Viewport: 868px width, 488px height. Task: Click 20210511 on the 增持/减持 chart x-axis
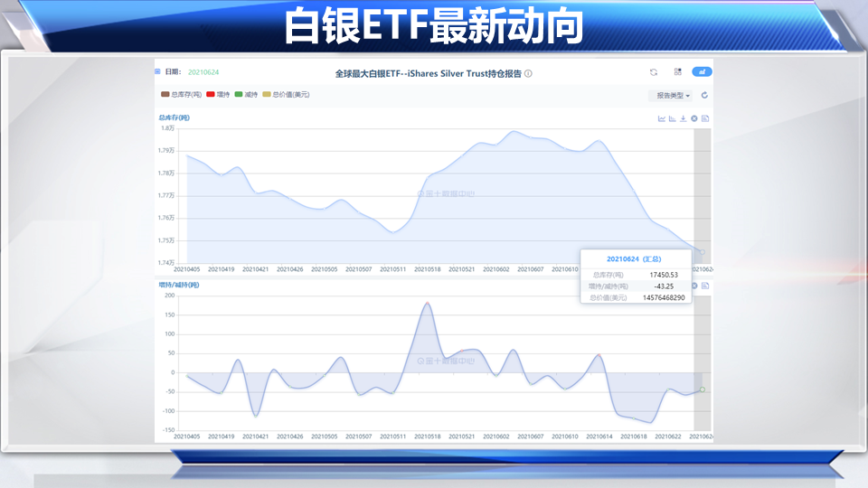pyautogui.click(x=393, y=436)
